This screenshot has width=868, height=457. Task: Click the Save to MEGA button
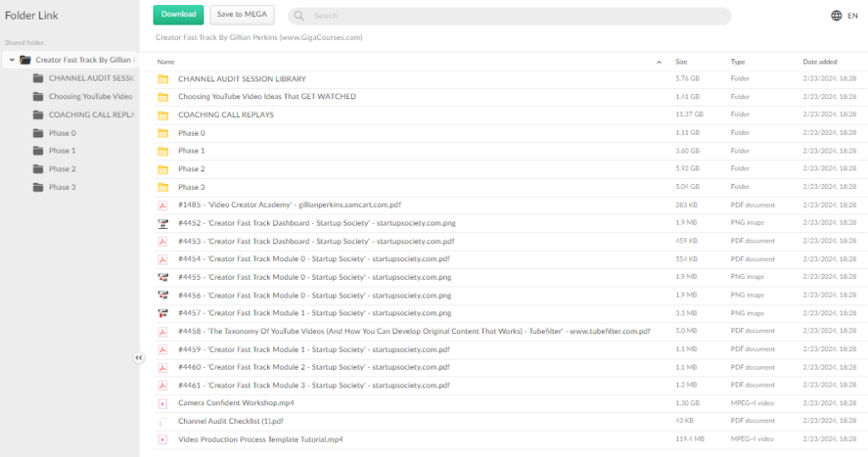pos(242,14)
